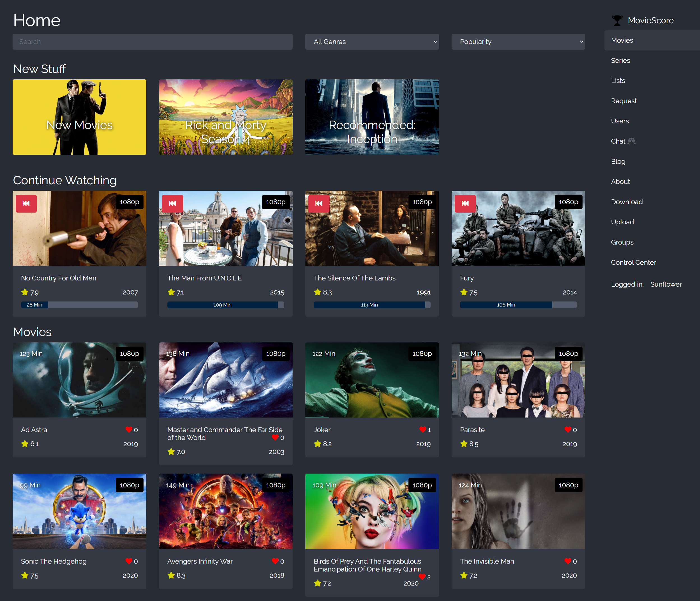Click the MovieScore trophy logo icon
The height and width of the screenshot is (601, 700).
(x=617, y=21)
